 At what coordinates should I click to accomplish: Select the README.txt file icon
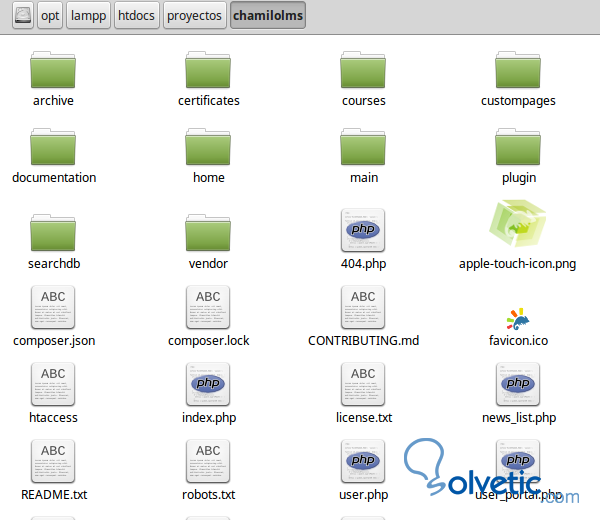[53, 461]
